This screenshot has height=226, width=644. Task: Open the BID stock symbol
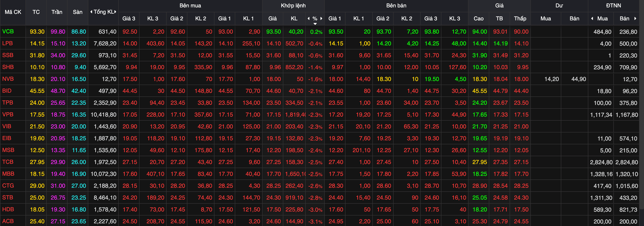click(7, 91)
